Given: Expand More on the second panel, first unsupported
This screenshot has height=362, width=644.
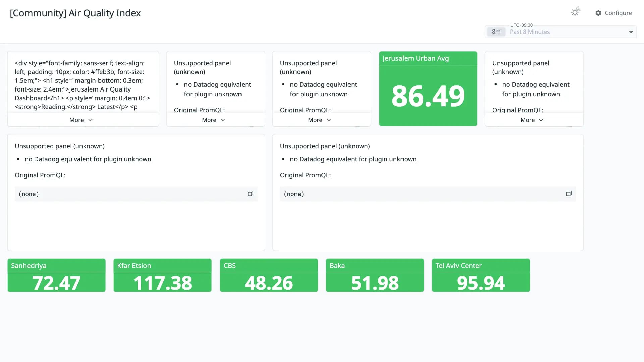Looking at the screenshot, I should [x=213, y=120].
